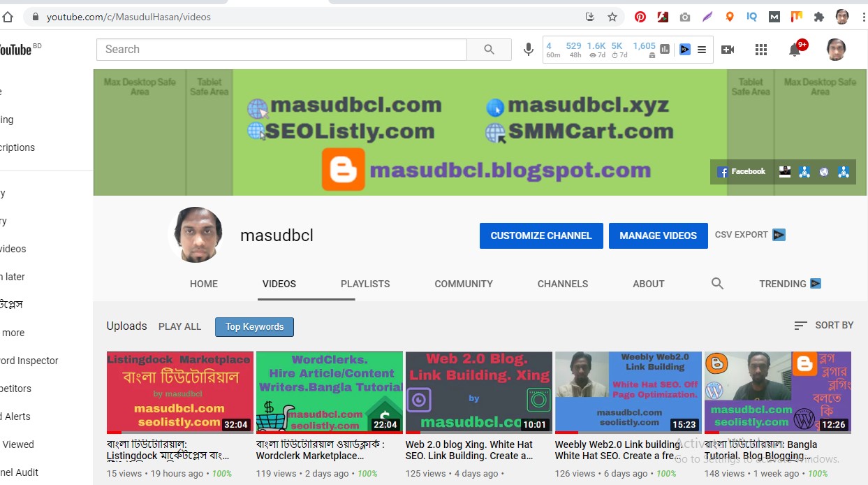Click the browser home icon
Viewport: 868px width, 485px height.
pyautogui.click(x=8, y=17)
